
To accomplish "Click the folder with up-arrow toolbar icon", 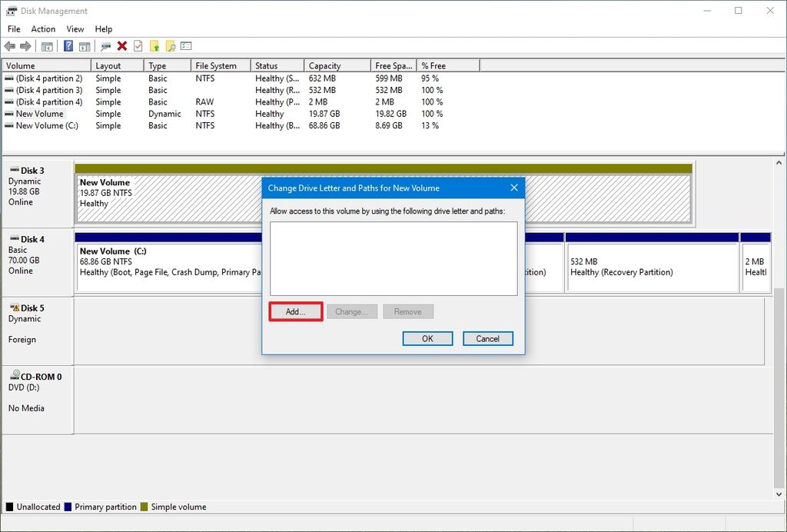I will [x=154, y=45].
